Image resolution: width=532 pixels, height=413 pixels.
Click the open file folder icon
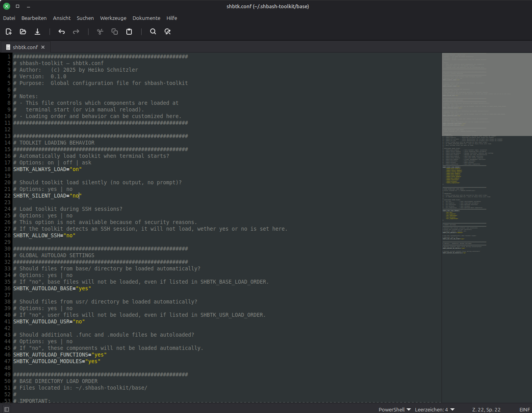tap(23, 32)
